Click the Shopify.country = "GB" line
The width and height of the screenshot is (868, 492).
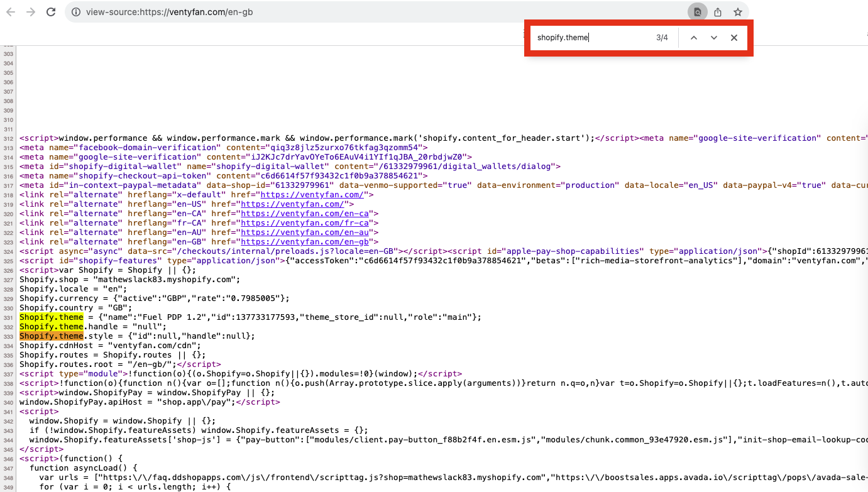75,308
